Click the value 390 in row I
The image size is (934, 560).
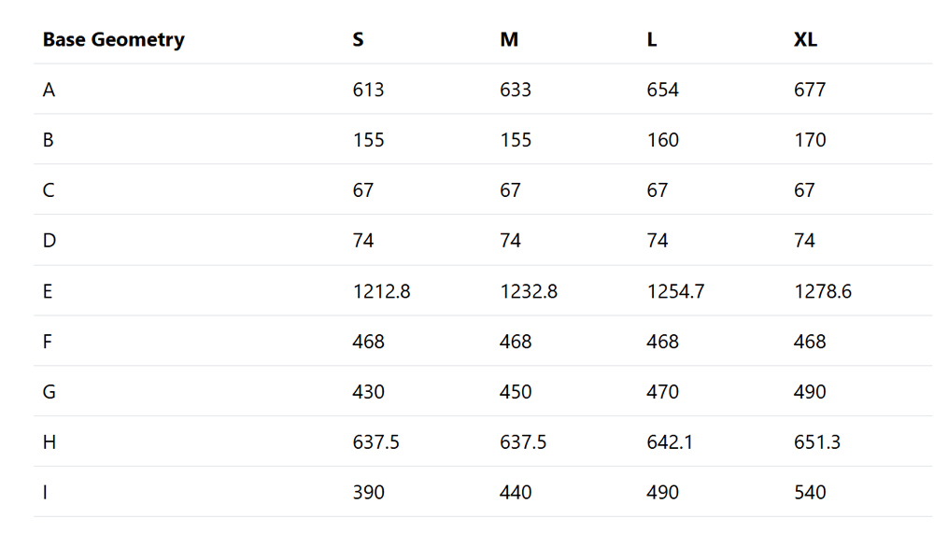pos(368,493)
